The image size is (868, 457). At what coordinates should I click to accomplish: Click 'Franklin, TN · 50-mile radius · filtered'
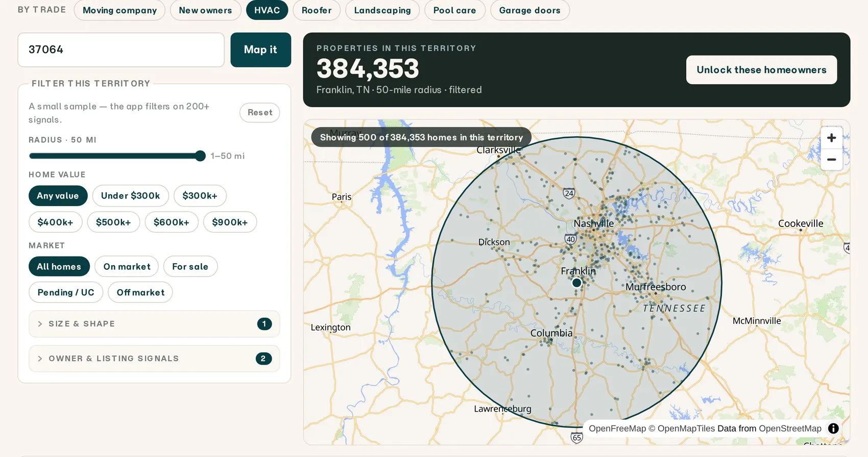[399, 90]
